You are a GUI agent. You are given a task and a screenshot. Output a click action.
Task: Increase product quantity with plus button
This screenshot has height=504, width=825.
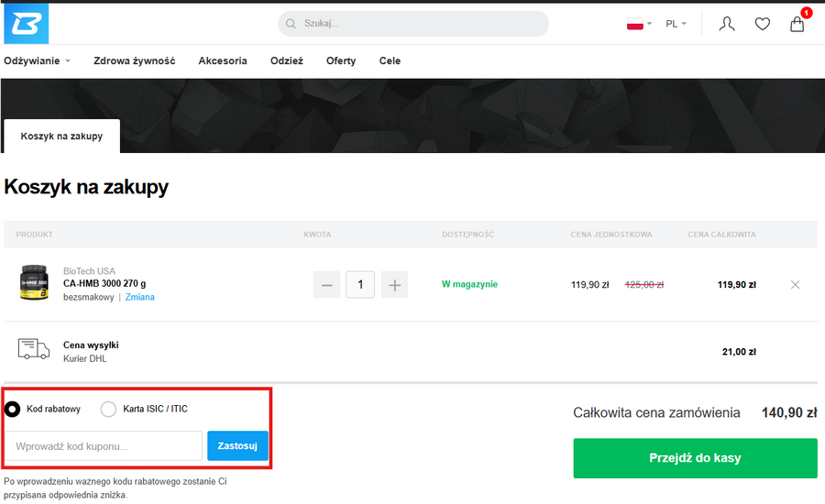pos(394,285)
